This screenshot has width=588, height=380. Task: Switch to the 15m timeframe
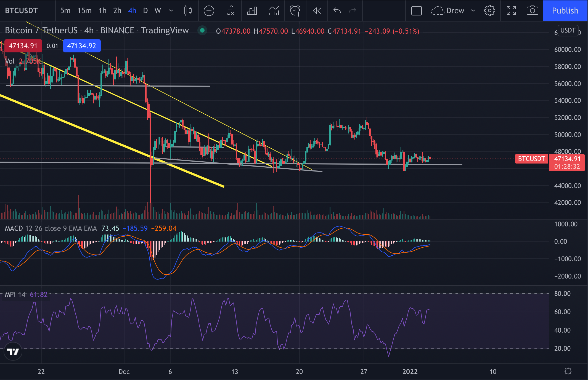pyautogui.click(x=84, y=10)
